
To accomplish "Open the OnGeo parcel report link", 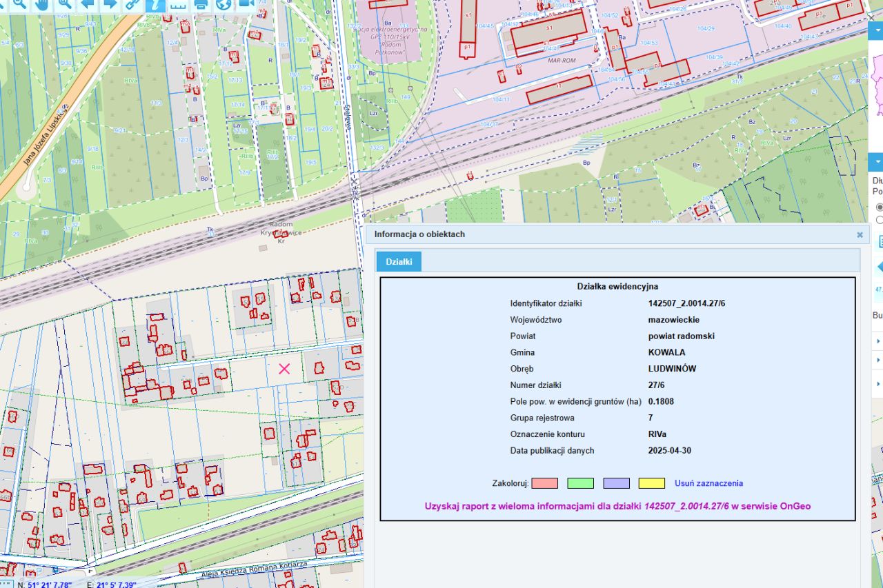I will [x=617, y=506].
